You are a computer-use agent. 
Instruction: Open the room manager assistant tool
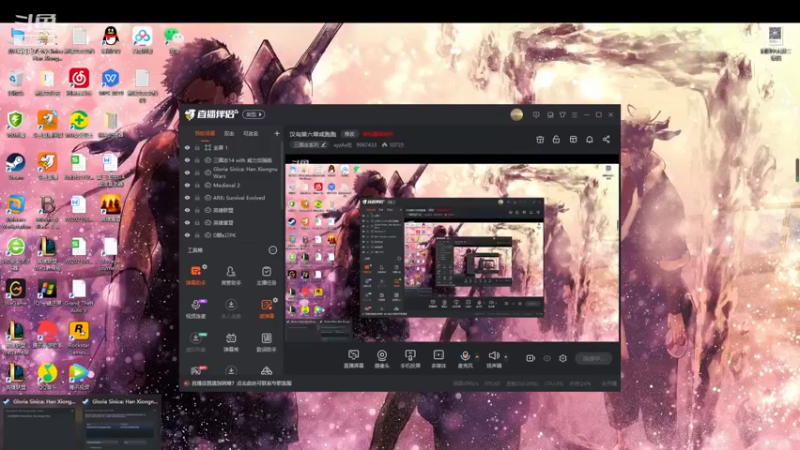coord(231,275)
